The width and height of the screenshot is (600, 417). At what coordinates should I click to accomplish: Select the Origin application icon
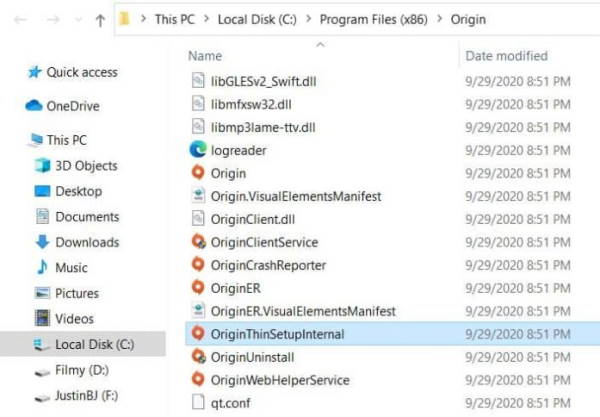click(x=198, y=173)
